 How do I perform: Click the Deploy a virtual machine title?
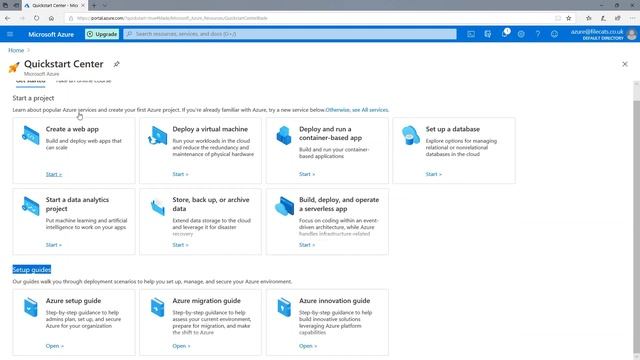click(210, 129)
